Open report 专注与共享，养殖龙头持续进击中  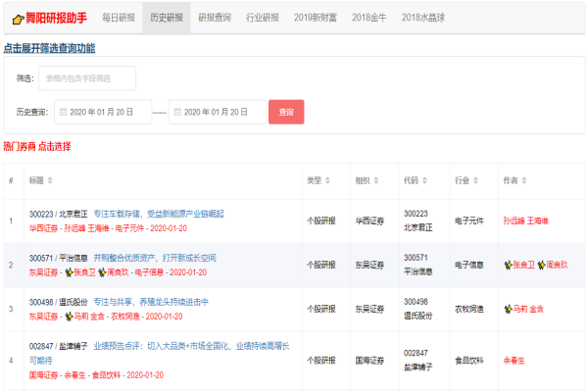(x=151, y=302)
